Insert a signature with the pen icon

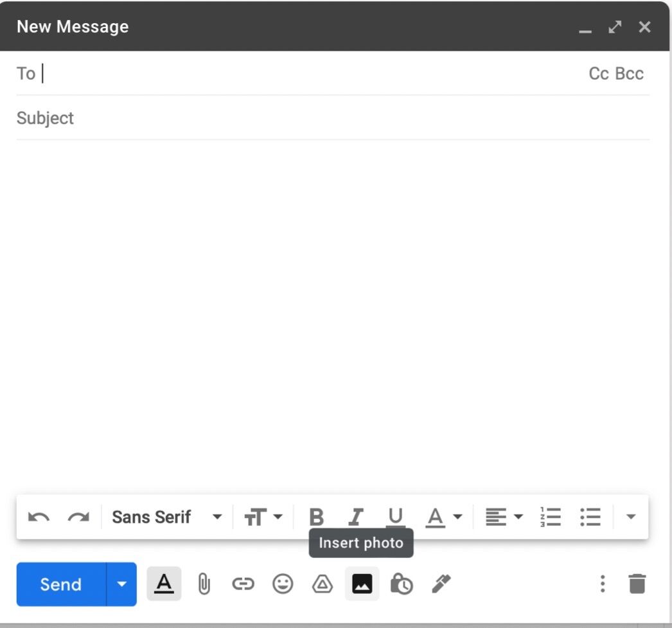tap(441, 584)
